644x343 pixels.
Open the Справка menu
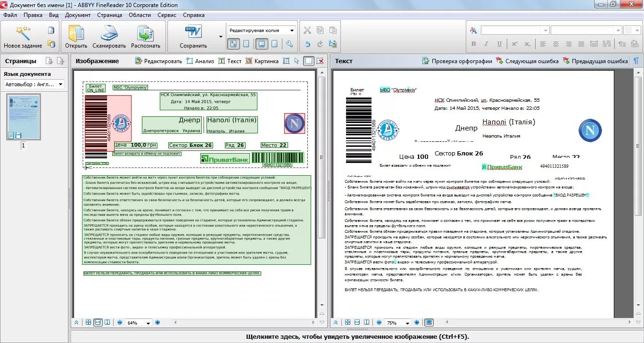click(x=194, y=15)
